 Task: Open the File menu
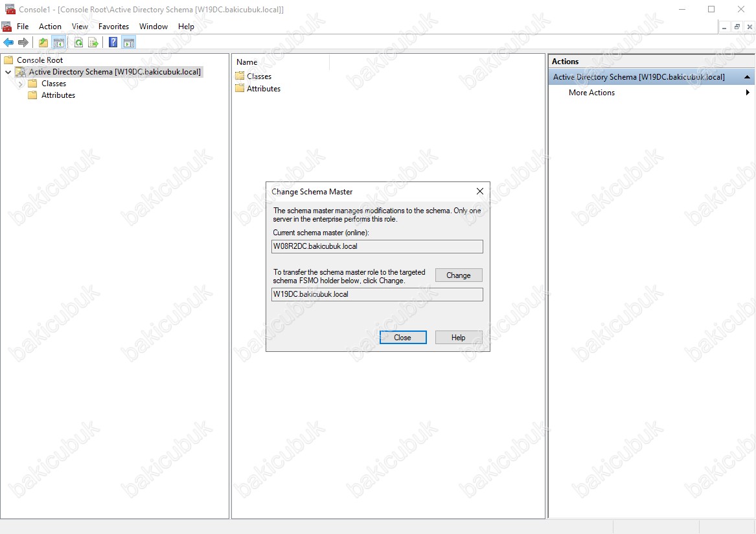(x=23, y=26)
